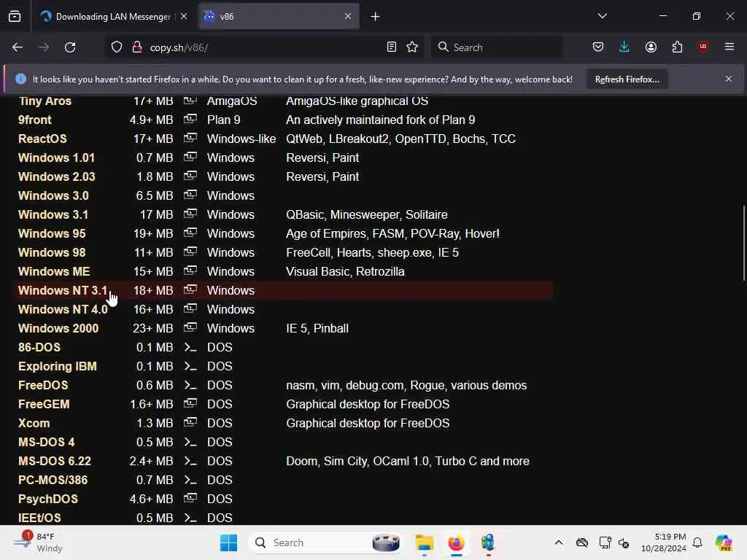Close the Downloading LAN Messenger tab
Viewport: 747px width, 560px height.
(x=184, y=16)
